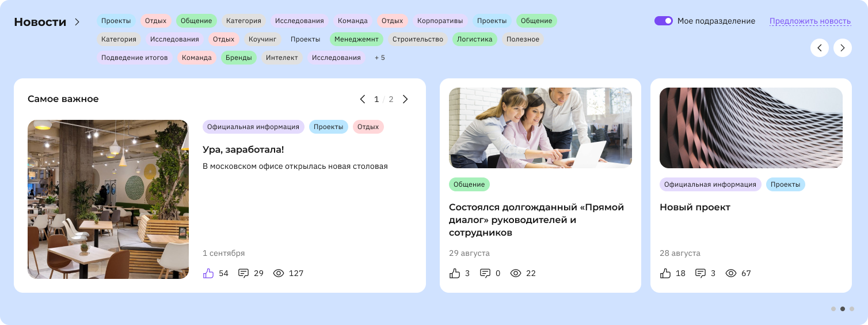868x325 pixels.
Task: Go to next news carousel slide
Action: (843, 48)
